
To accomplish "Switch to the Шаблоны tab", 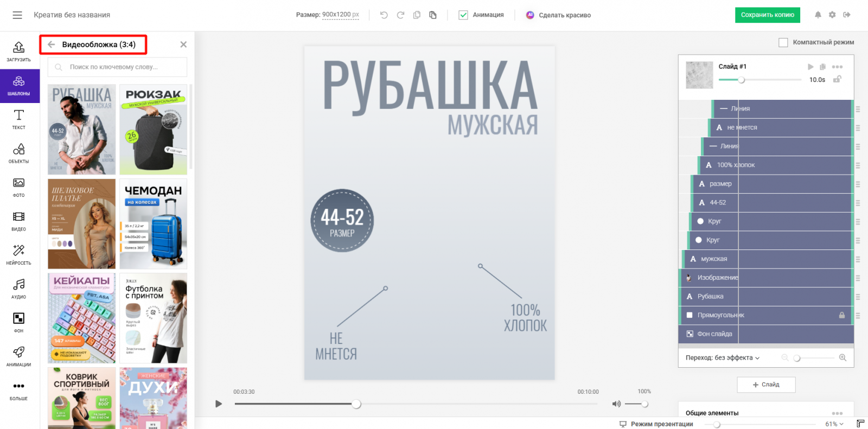I will tap(18, 86).
